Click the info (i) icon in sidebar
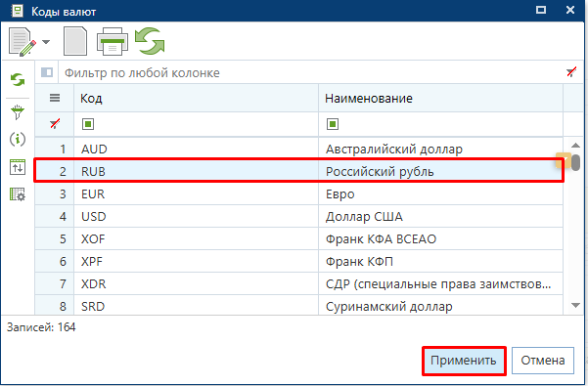The image size is (588, 386). tap(18, 140)
